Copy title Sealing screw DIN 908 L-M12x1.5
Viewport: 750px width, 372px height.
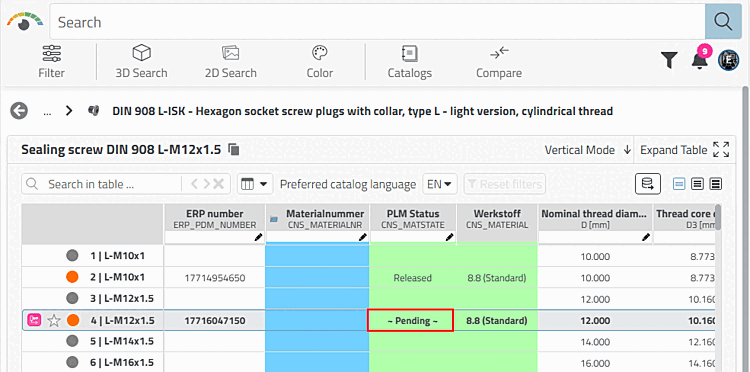tap(234, 150)
